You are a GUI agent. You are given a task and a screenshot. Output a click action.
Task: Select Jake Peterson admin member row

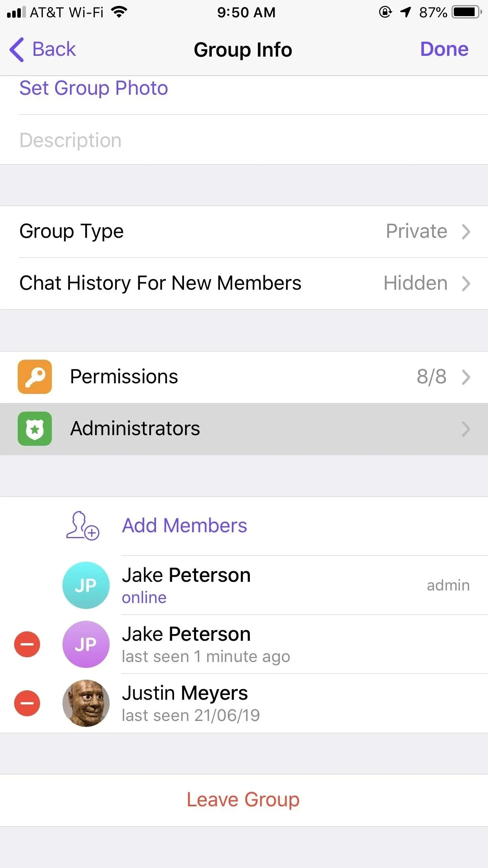coord(244,585)
